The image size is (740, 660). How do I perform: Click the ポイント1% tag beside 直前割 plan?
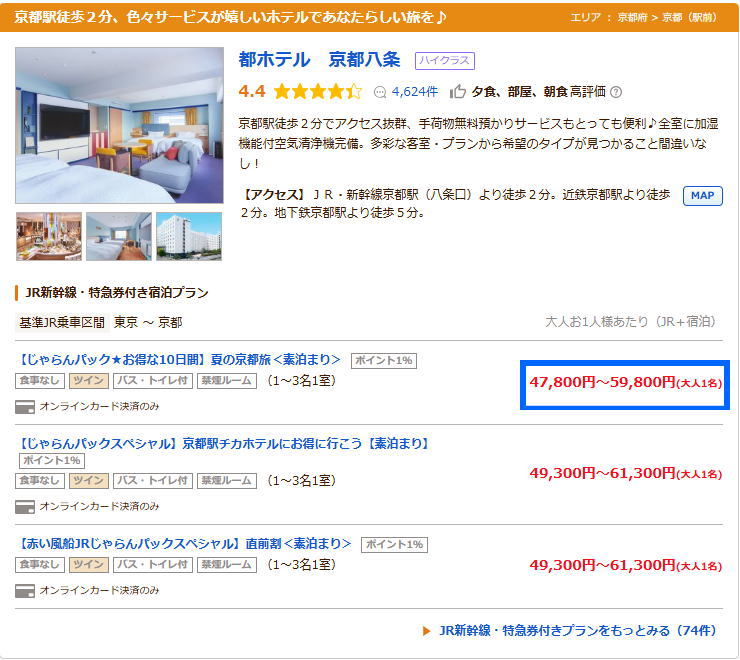click(395, 544)
